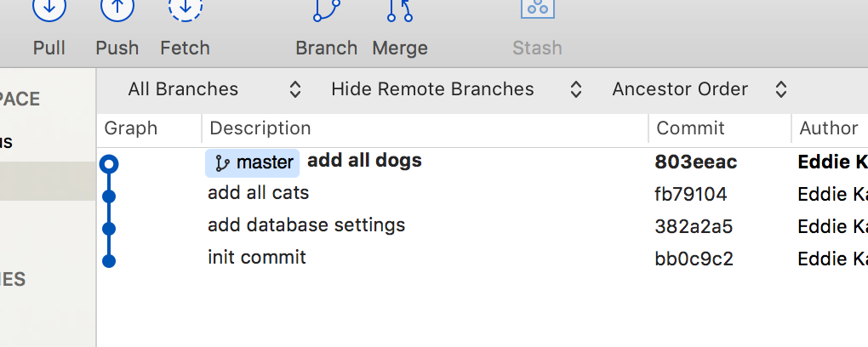Click the Stash toolbar icon

tap(537, 9)
